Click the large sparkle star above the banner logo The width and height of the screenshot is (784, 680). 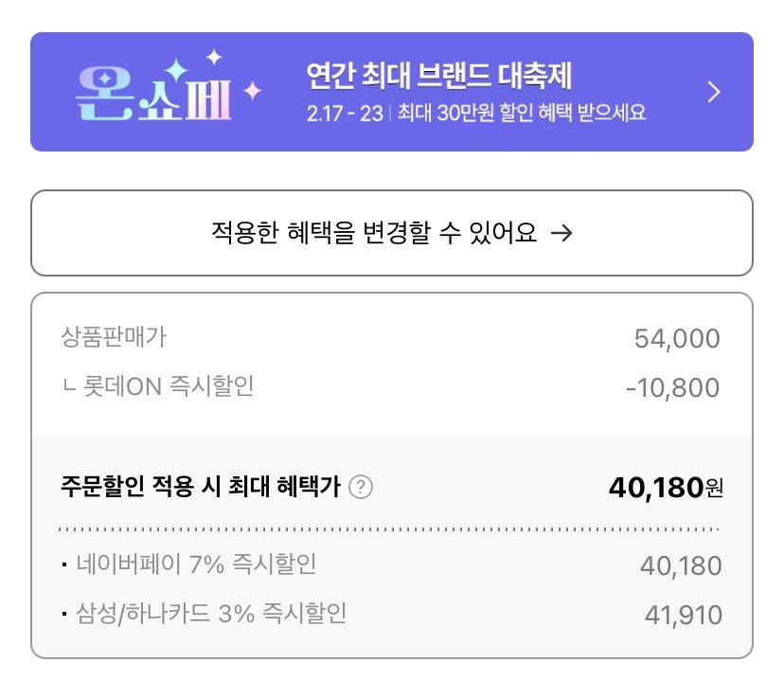(x=175, y=71)
